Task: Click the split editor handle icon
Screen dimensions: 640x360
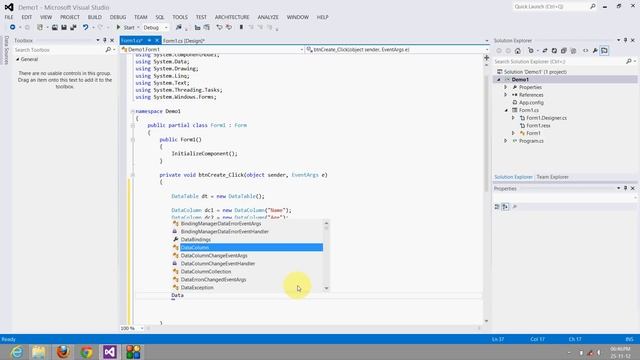Action: 487,58
